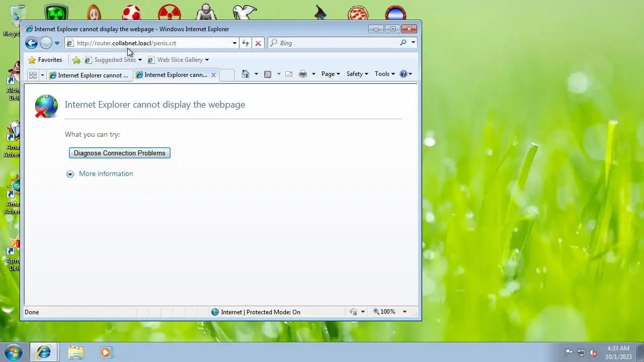Expand the address bar autocomplete dropdown
644x362 pixels.
(234, 43)
